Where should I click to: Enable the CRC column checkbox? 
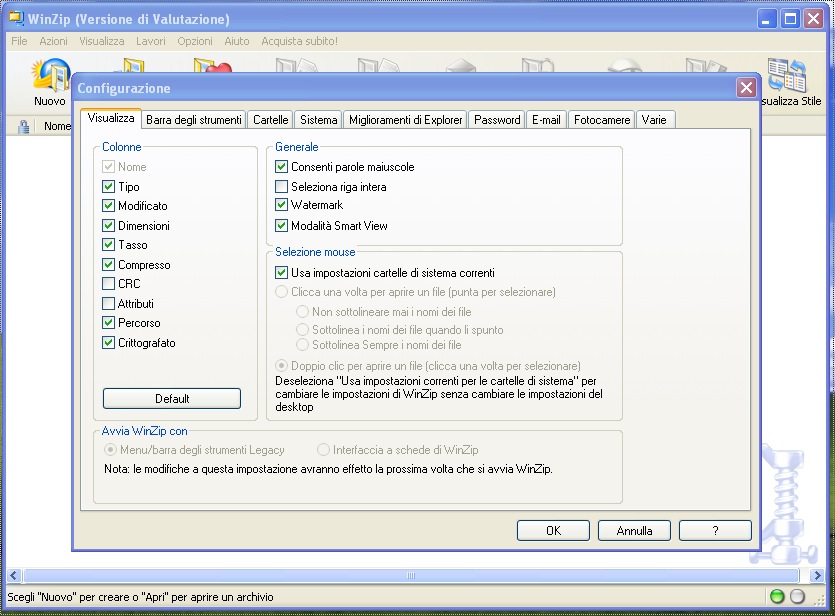(108, 284)
